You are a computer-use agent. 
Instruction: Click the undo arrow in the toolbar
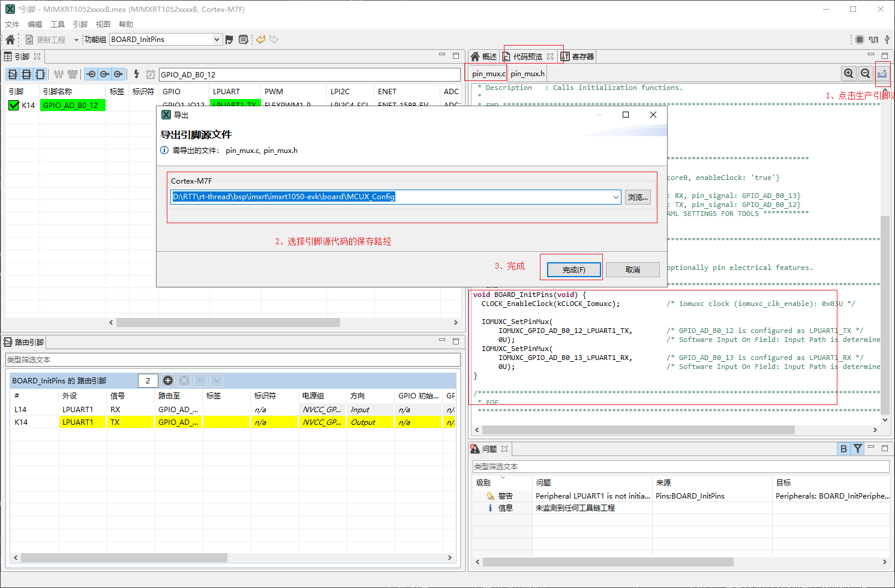(x=260, y=40)
